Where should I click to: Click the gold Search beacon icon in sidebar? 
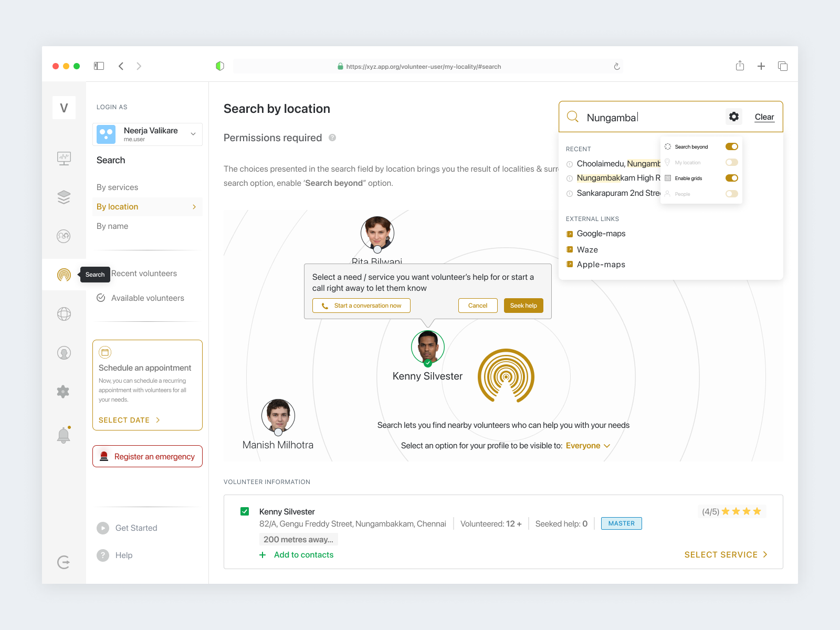click(x=64, y=274)
